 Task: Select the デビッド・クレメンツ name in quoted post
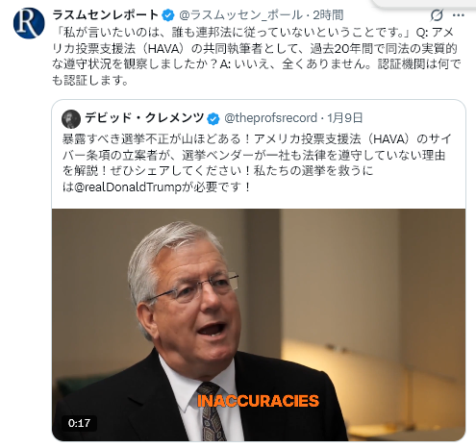[144, 118]
